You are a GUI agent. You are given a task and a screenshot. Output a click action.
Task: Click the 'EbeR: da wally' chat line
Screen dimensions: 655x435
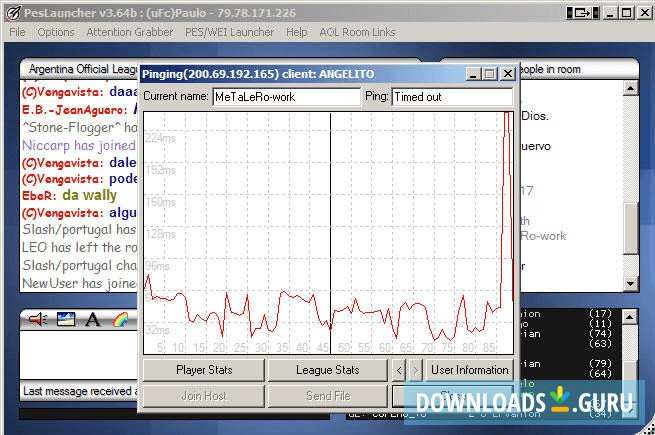click(x=70, y=196)
